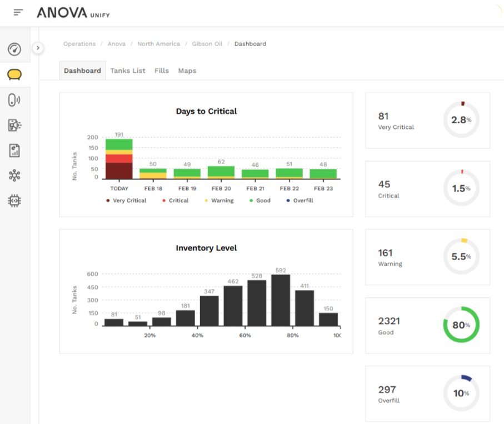Click the Inventory Level chart title
The image size is (504, 424).
pyautogui.click(x=206, y=248)
